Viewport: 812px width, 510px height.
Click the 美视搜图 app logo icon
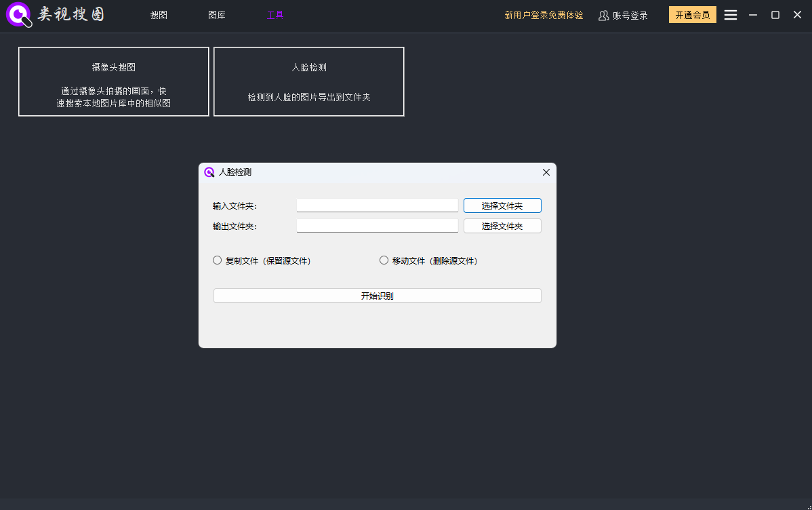(18, 15)
